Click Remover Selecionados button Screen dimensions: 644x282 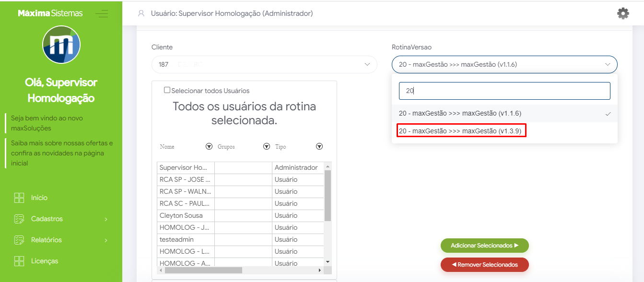484,265
